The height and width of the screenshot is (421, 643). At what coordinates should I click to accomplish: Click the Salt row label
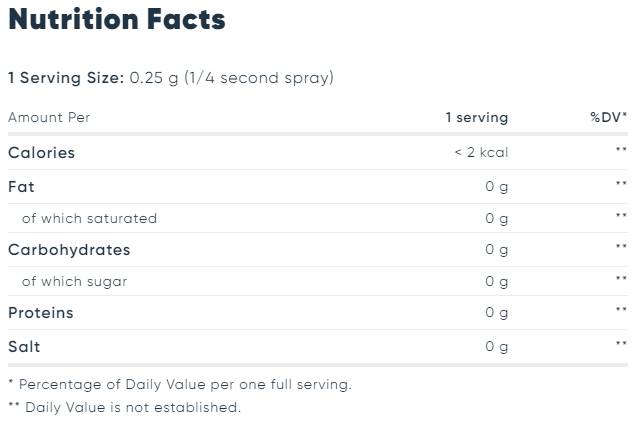[24, 346]
